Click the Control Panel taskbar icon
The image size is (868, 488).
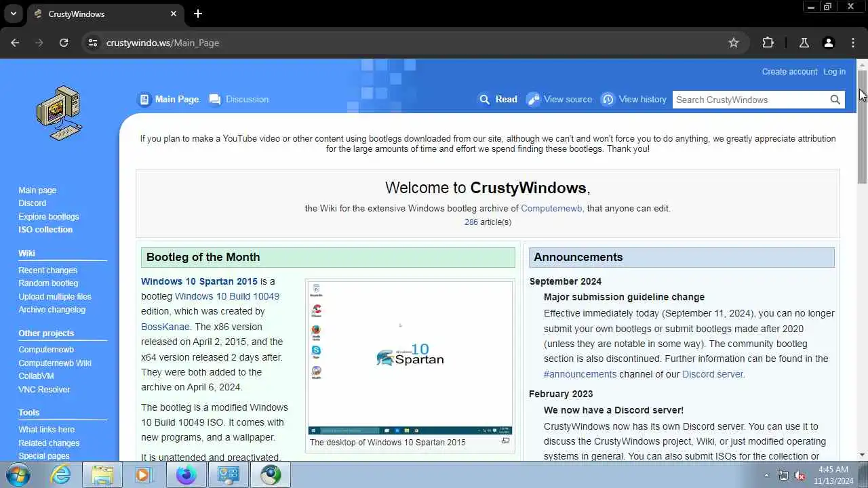click(x=228, y=474)
